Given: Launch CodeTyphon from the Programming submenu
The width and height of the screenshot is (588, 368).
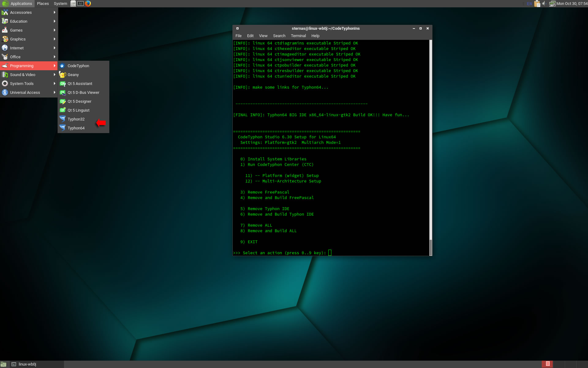Looking at the screenshot, I should (x=83, y=66).
